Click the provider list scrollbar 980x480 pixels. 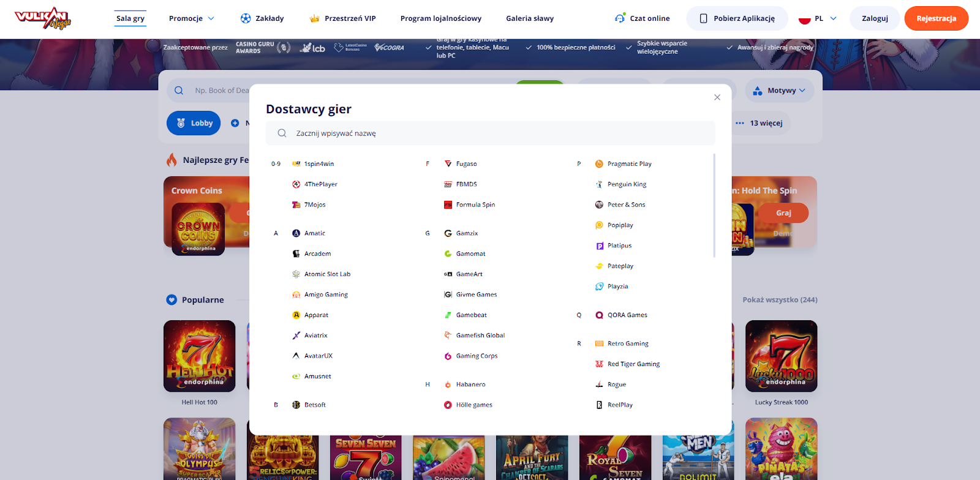click(x=714, y=205)
